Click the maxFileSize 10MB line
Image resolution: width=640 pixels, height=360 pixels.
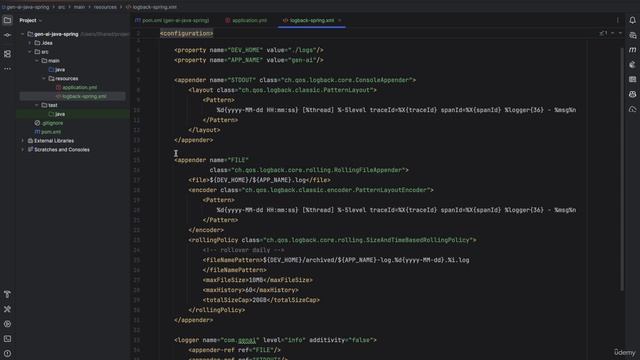257,280
